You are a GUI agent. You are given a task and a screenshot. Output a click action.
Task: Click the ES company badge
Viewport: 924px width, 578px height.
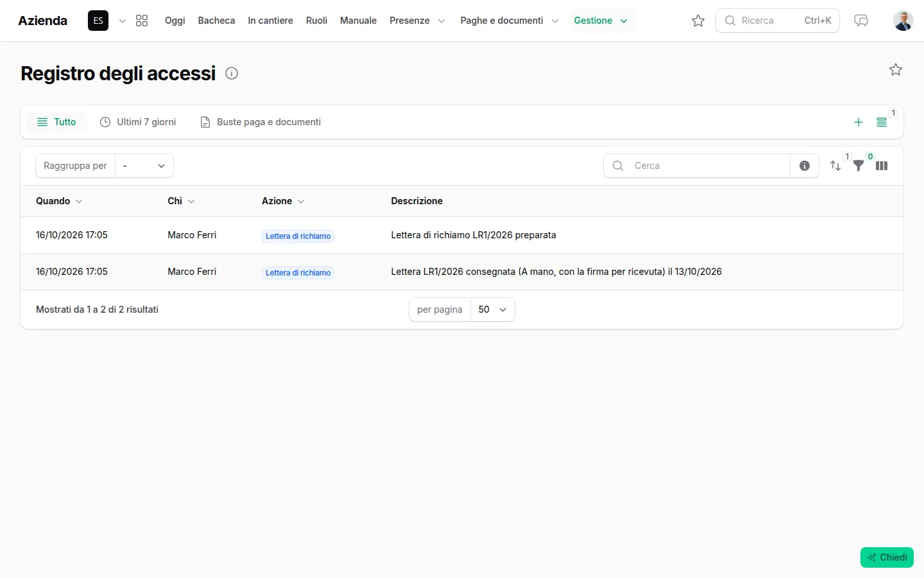pos(98,21)
